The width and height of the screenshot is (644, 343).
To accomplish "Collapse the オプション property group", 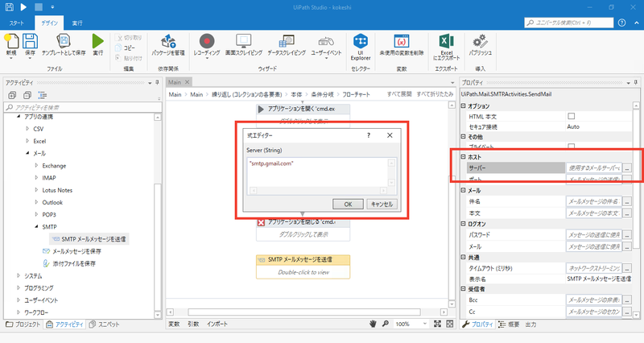I will pos(464,106).
